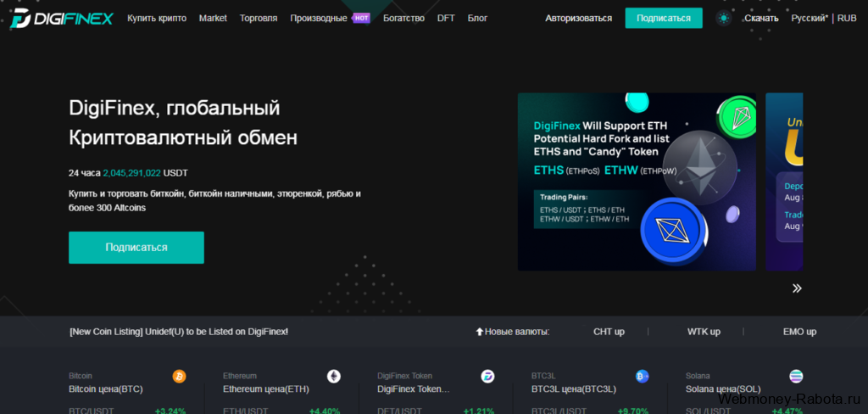Click the 2,045,291,022 volume value
Screen dimensions: 868x414
pyautogui.click(x=131, y=173)
